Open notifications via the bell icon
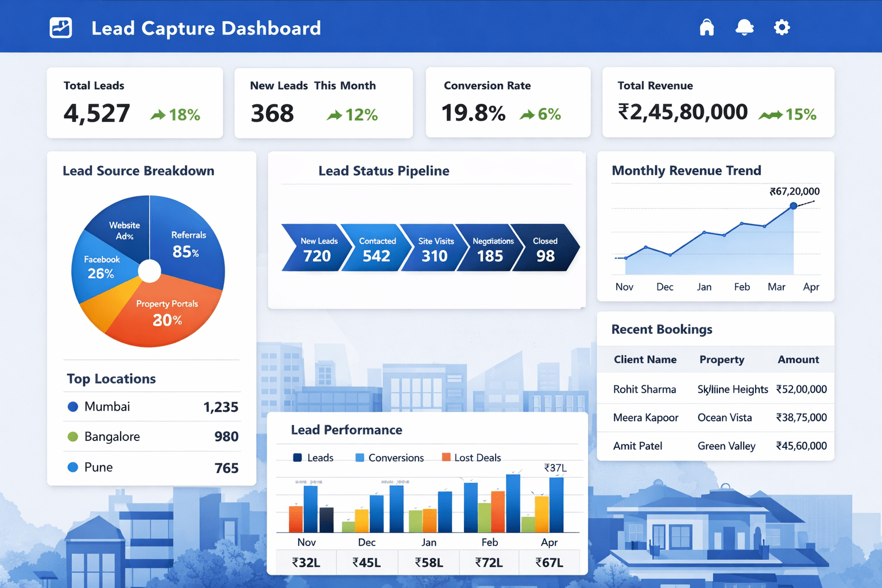 (x=744, y=27)
